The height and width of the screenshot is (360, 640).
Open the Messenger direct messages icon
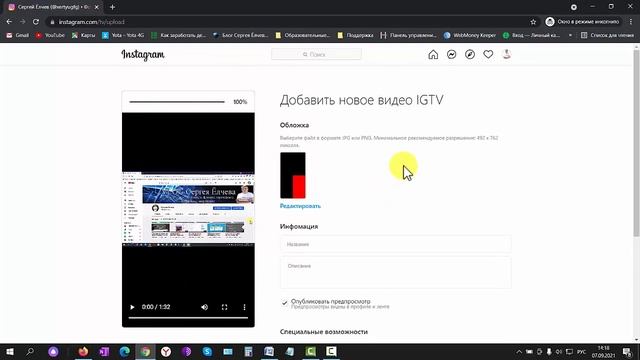pos(451,54)
